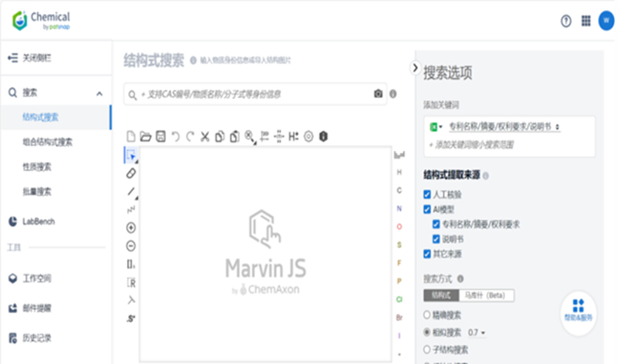Click the Save/export floppy icon
Screen dimensions: 617x364
160,136
